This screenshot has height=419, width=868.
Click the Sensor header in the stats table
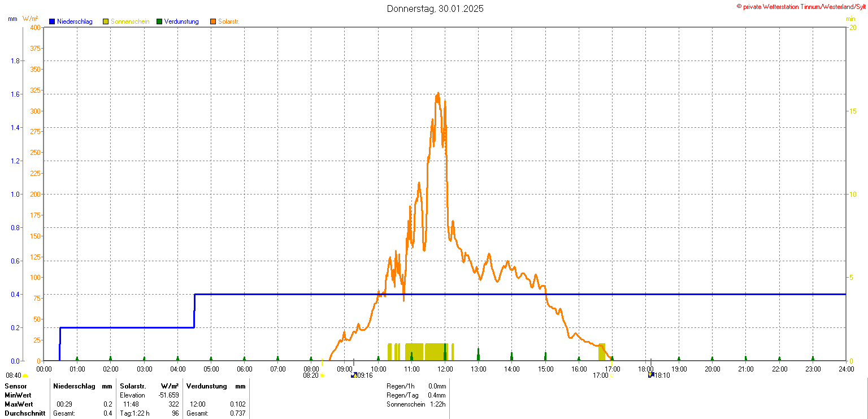(x=15, y=386)
